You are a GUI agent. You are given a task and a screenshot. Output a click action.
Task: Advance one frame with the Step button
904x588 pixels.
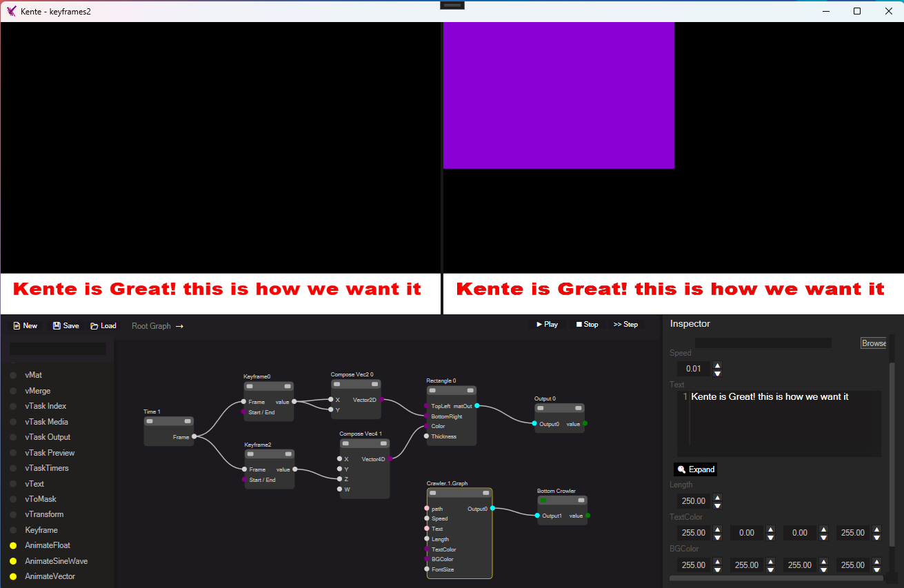tap(626, 325)
